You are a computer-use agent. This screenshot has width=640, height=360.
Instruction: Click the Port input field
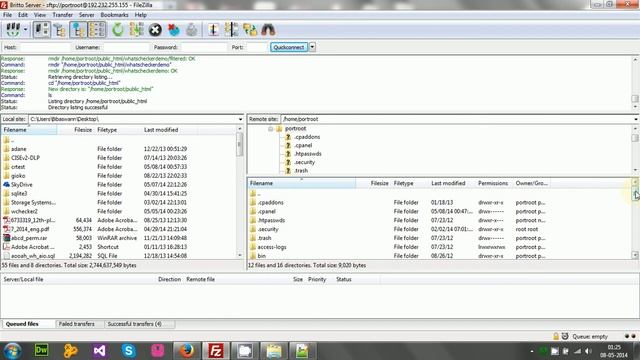pos(257,47)
